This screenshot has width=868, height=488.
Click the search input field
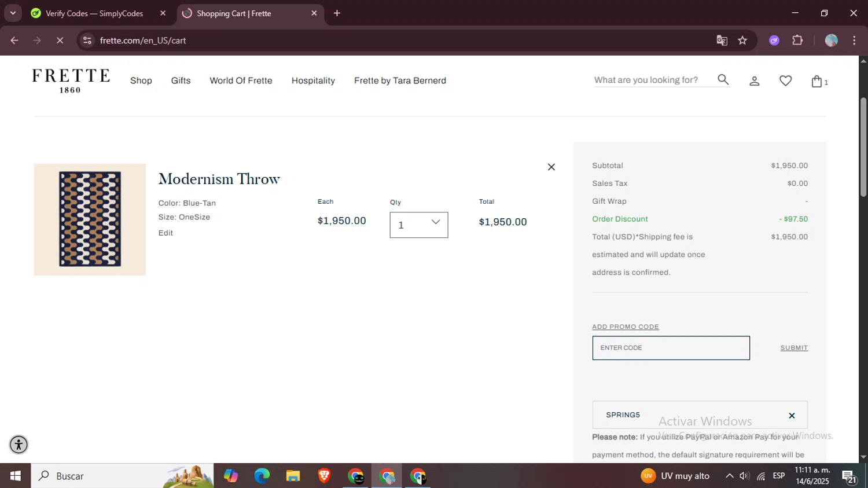coord(654,80)
